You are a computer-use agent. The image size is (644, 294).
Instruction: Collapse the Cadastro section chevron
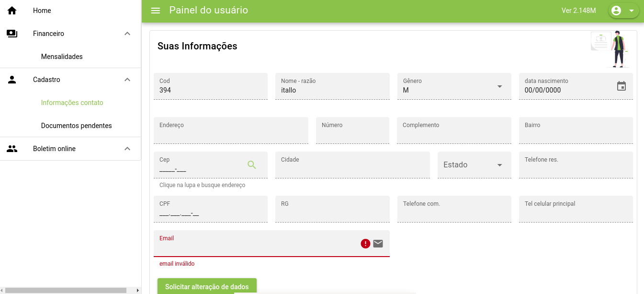[x=127, y=80]
